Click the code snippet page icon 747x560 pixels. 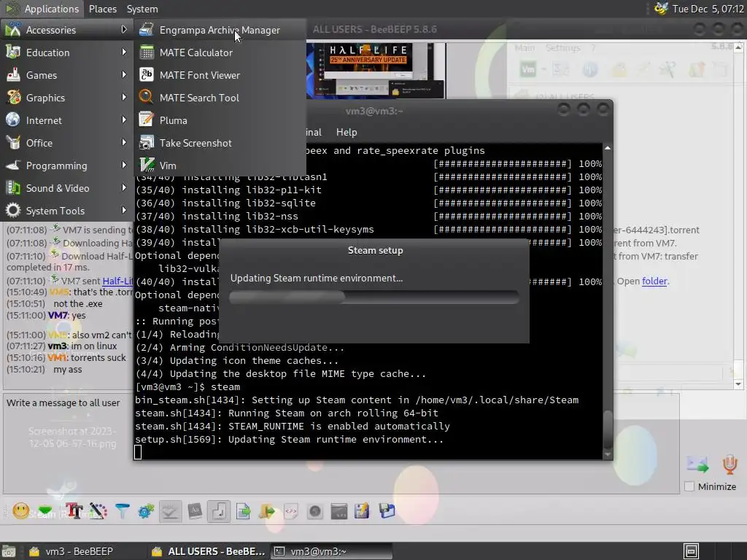(x=291, y=511)
